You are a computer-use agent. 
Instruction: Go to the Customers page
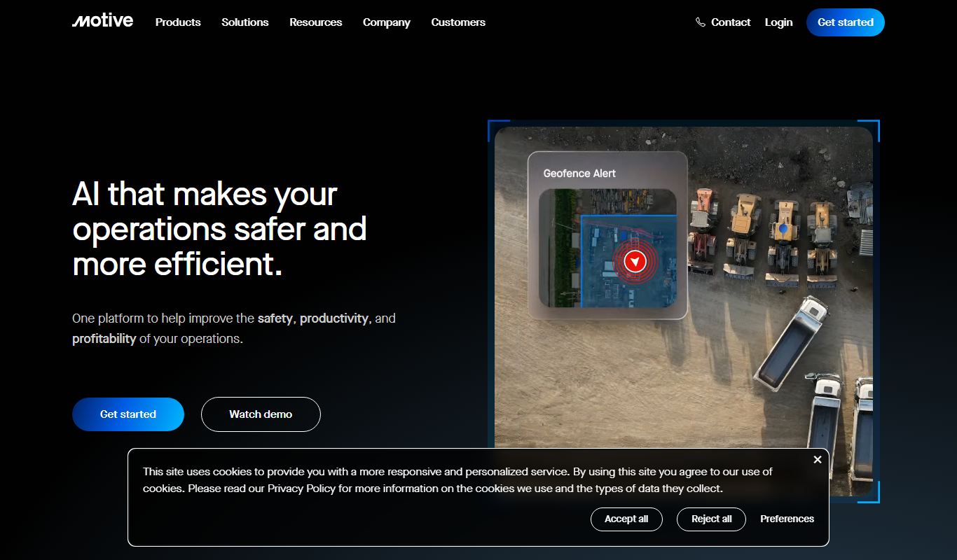click(x=458, y=22)
